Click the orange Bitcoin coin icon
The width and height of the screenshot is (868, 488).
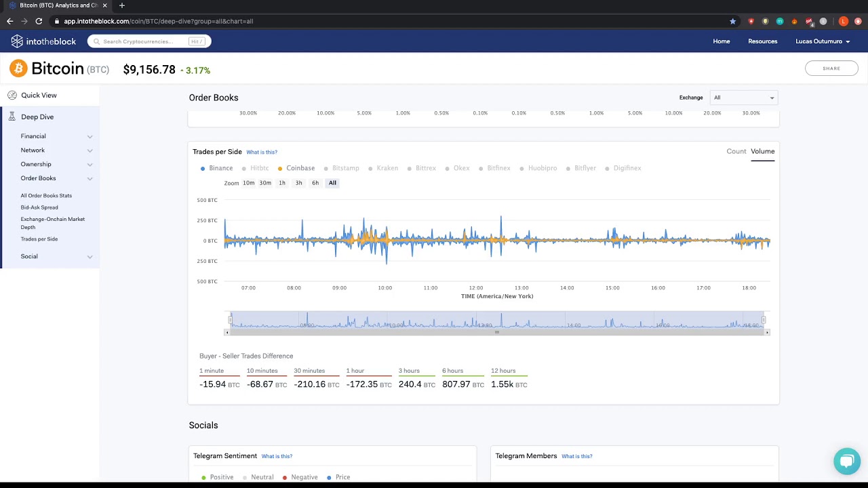click(18, 68)
